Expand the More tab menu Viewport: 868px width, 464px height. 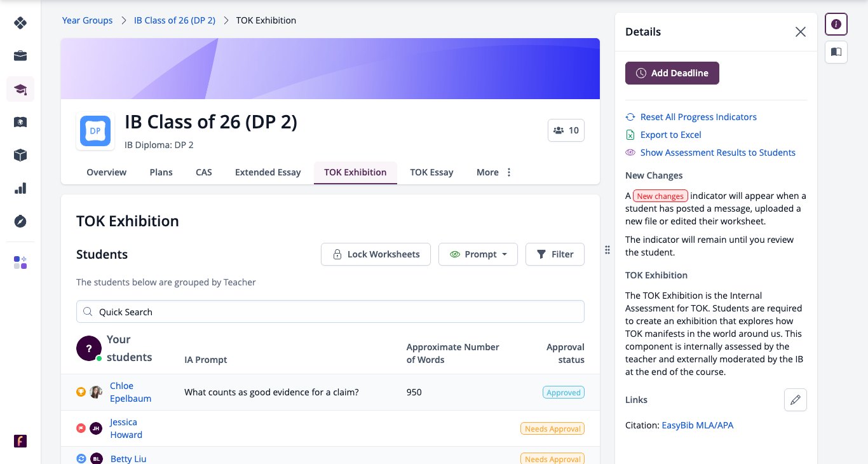(494, 172)
